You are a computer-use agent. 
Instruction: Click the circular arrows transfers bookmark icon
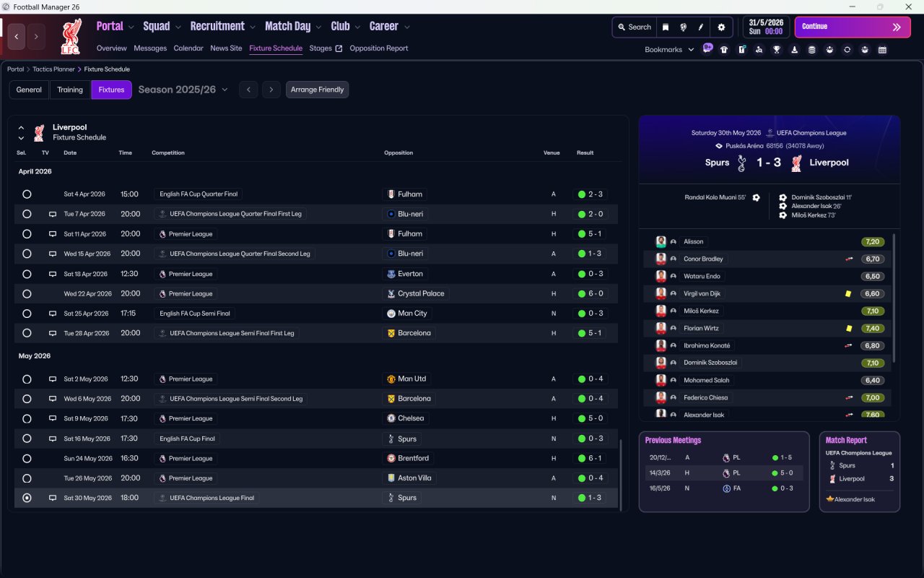(847, 50)
